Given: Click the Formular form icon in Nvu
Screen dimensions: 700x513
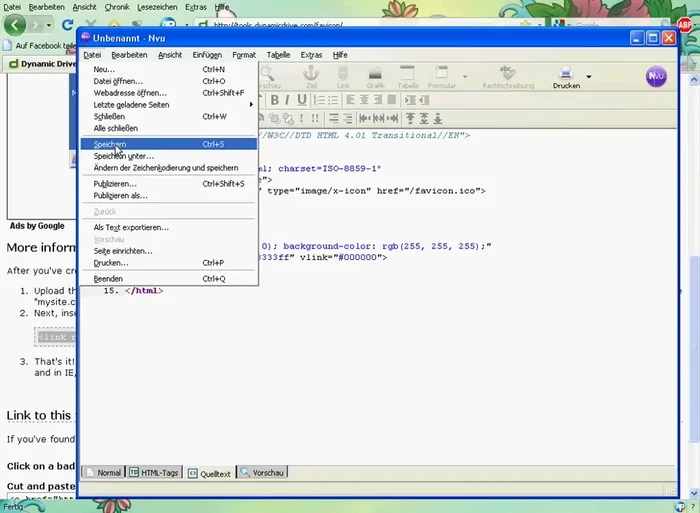Looking at the screenshot, I should (442, 76).
